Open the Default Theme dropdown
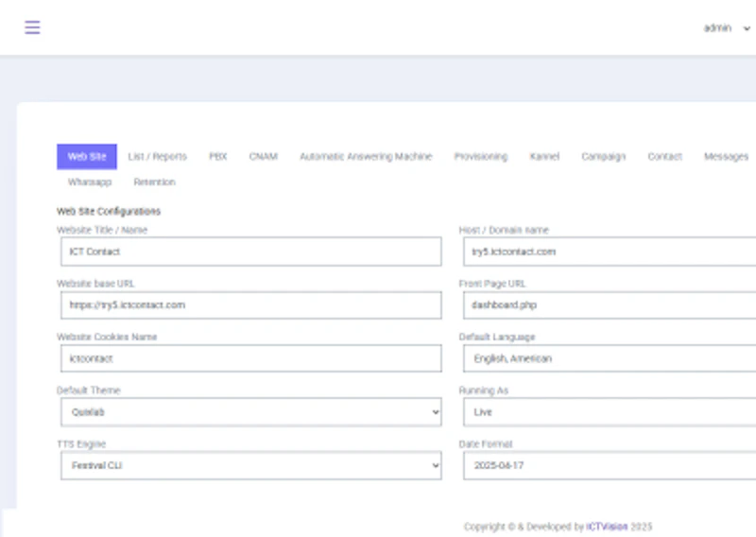The width and height of the screenshot is (756, 537). 251,412
